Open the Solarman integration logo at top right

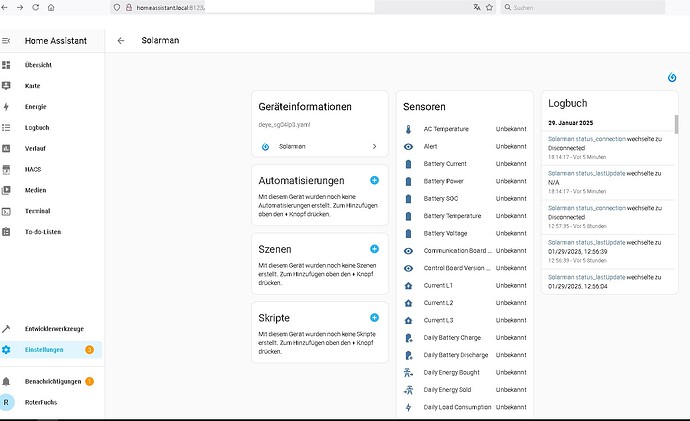coord(672,77)
